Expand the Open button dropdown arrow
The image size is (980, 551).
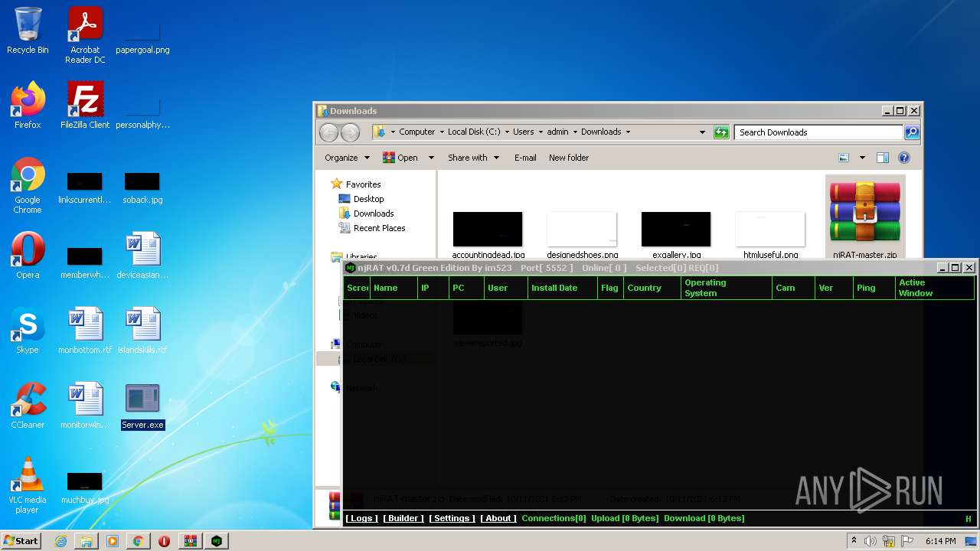[431, 158]
